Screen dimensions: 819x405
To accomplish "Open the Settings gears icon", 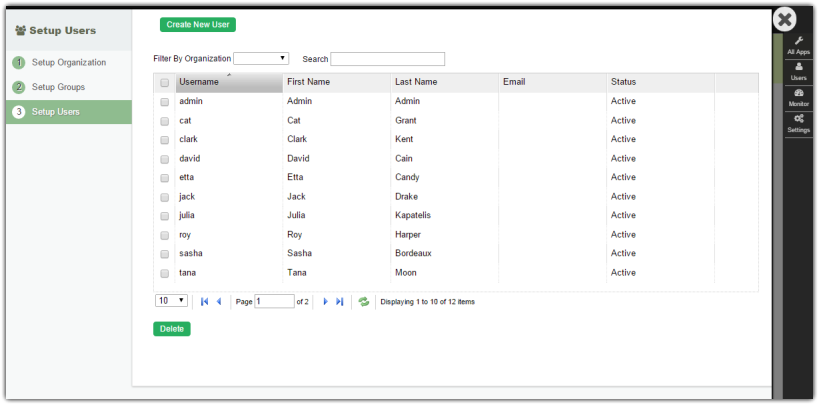I will coord(798,123).
